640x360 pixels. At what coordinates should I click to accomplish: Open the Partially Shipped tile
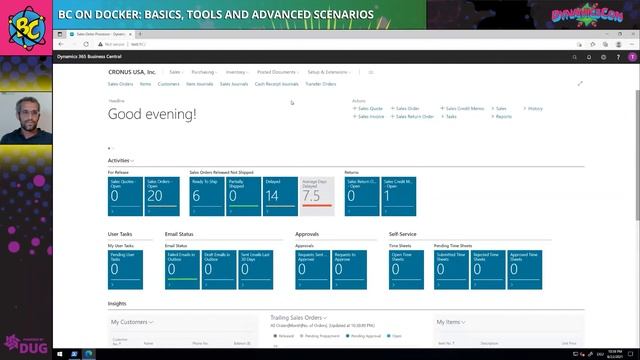244,196
